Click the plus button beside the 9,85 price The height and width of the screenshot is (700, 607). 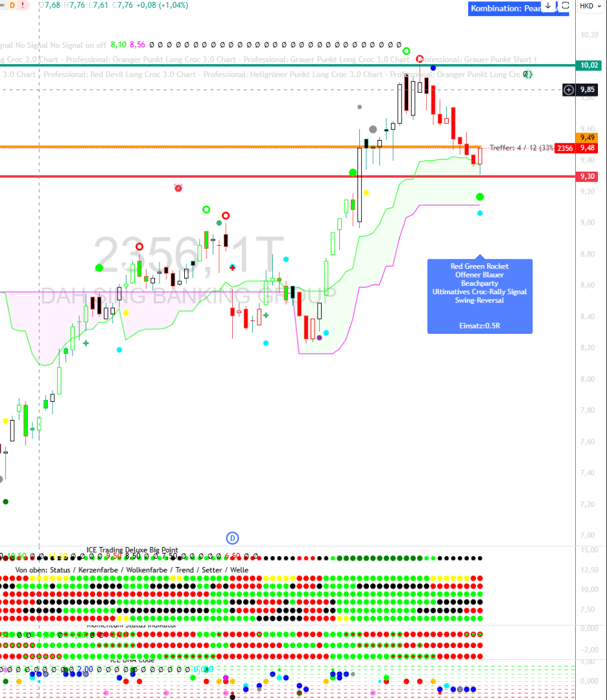569,90
